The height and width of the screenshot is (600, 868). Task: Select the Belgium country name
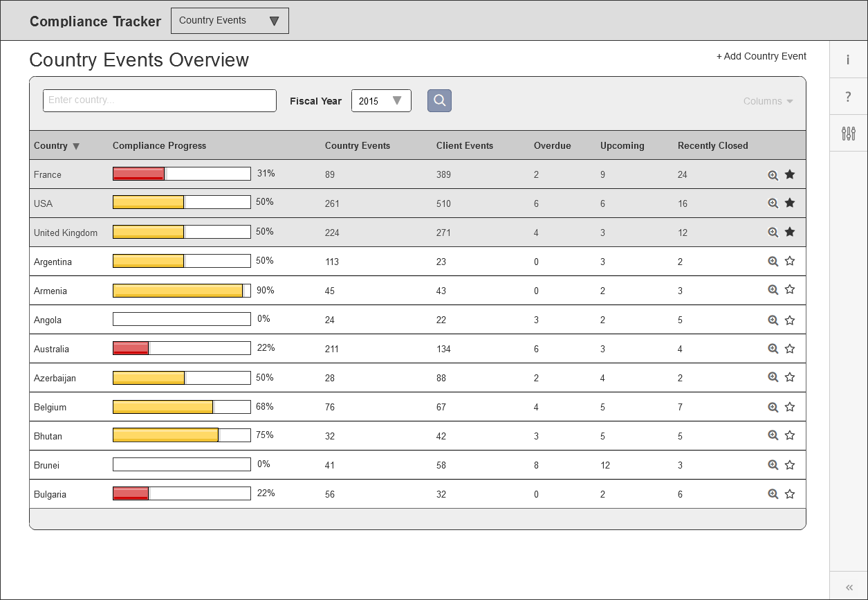[50, 407]
